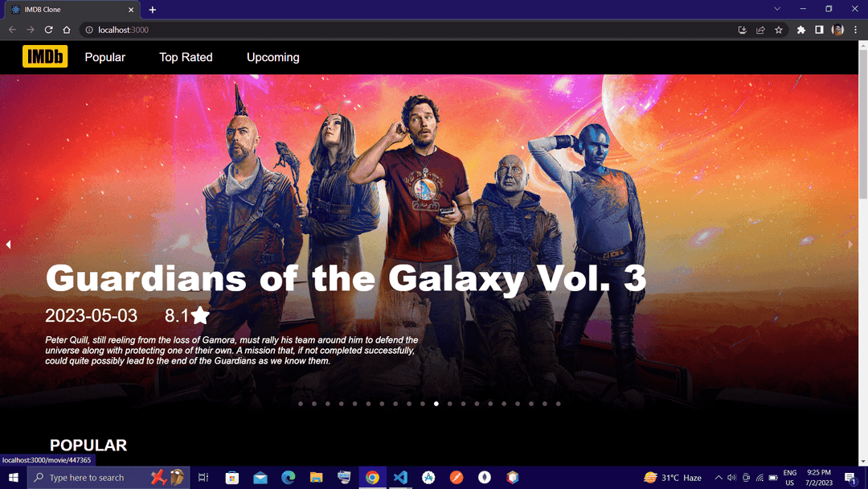Open a new browser tab
The height and width of the screenshot is (489, 868).
[152, 10]
